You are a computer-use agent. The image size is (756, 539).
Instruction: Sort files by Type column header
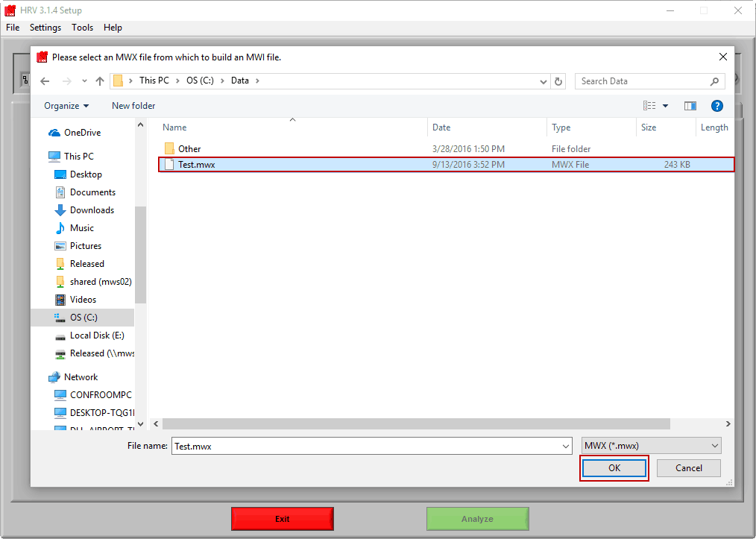coord(561,127)
